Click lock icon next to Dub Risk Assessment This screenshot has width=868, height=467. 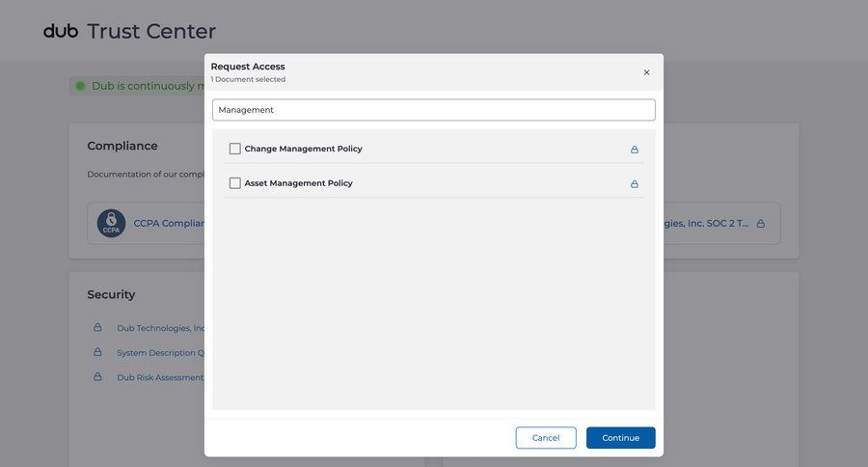(97, 376)
